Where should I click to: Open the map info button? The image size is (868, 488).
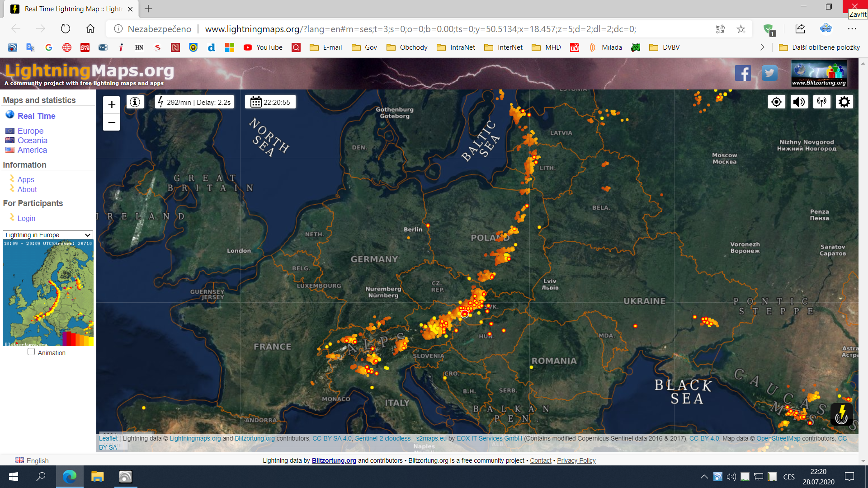(135, 102)
